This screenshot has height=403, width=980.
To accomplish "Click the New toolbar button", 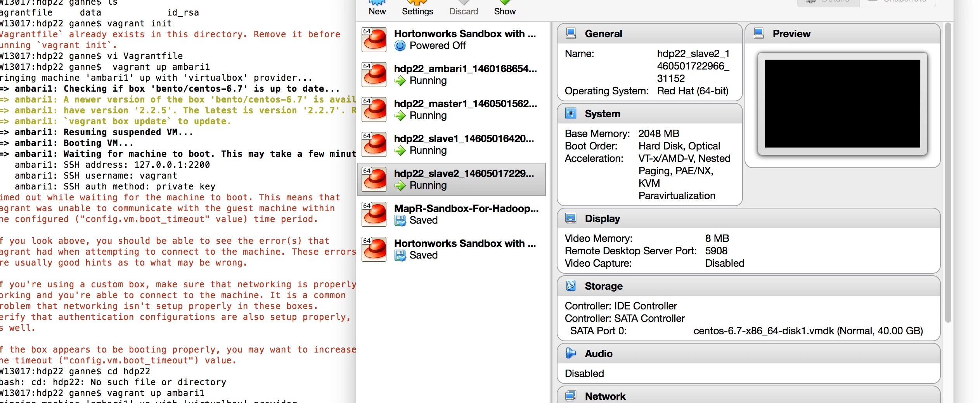I will tap(377, 8).
